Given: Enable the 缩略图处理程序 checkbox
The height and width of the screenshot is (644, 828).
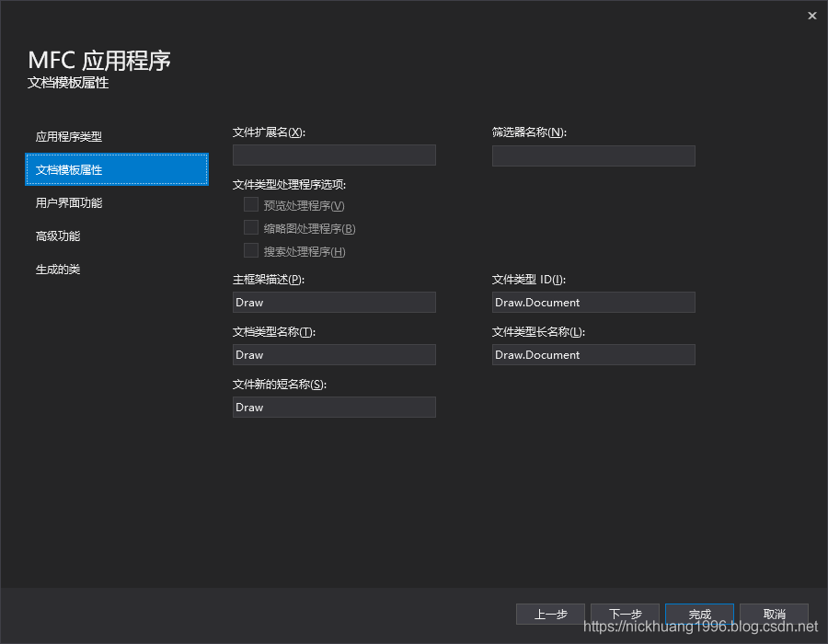Looking at the screenshot, I should coord(251,227).
